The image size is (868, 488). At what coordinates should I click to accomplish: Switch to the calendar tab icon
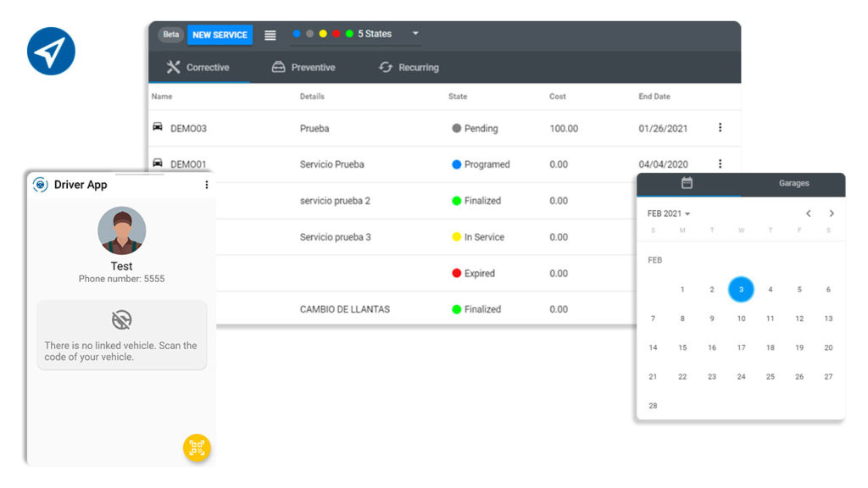(687, 183)
